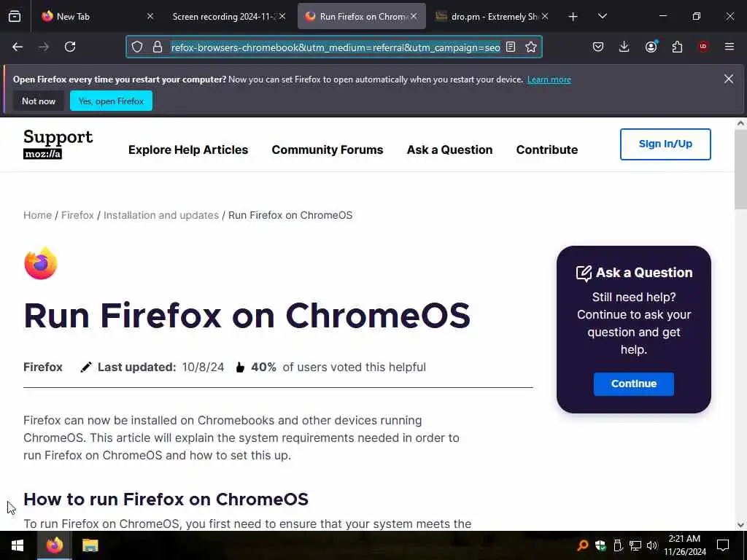Click the Firefox logo above the title

click(41, 263)
